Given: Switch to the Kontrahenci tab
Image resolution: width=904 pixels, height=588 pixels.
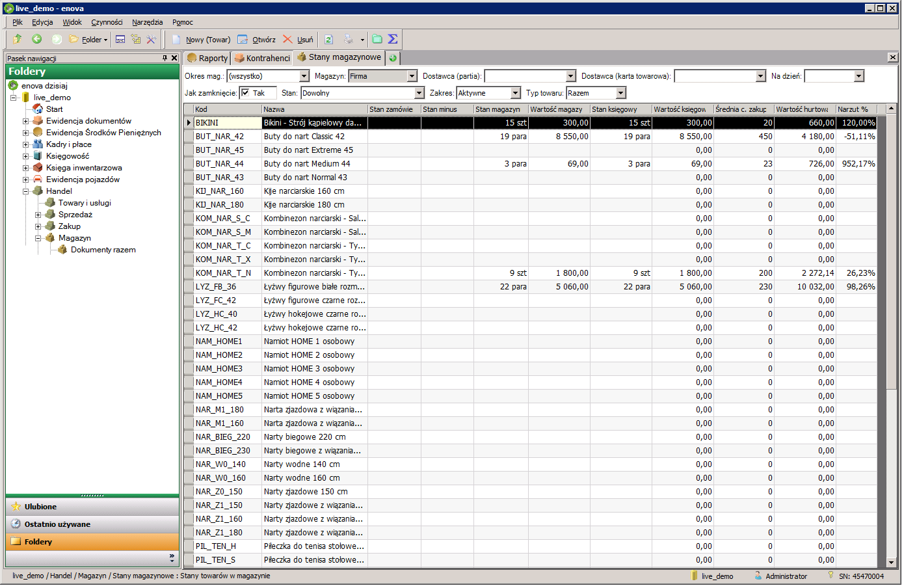Looking at the screenshot, I should pos(263,59).
